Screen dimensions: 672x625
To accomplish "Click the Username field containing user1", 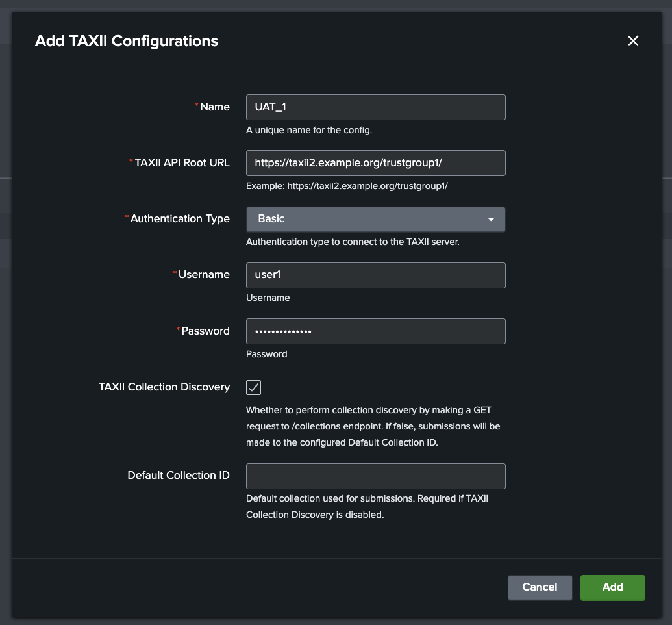I will (x=375, y=275).
